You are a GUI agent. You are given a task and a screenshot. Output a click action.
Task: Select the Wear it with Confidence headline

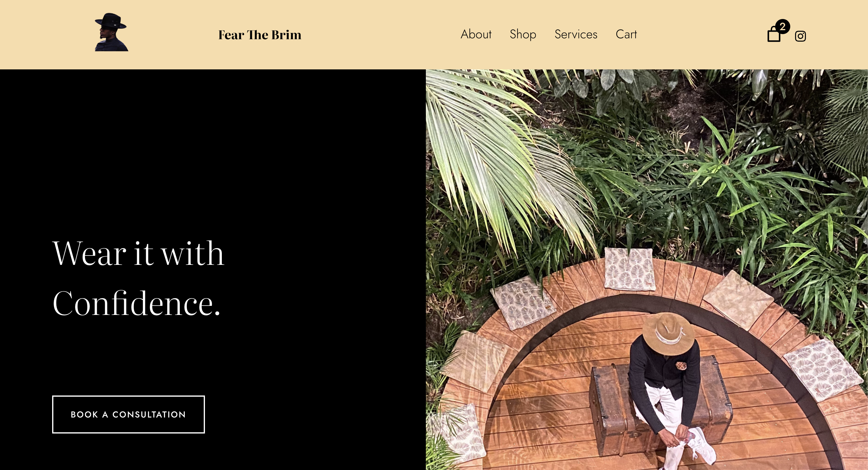click(x=138, y=278)
